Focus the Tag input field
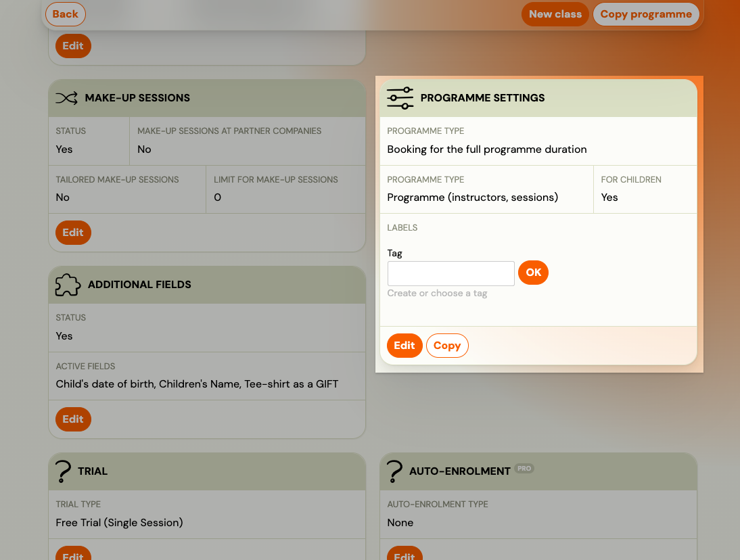The image size is (740, 560). [450, 273]
